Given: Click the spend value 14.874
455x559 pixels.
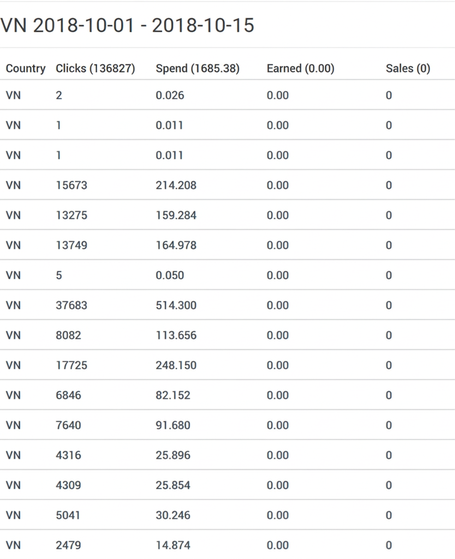Looking at the screenshot, I should (173, 545).
